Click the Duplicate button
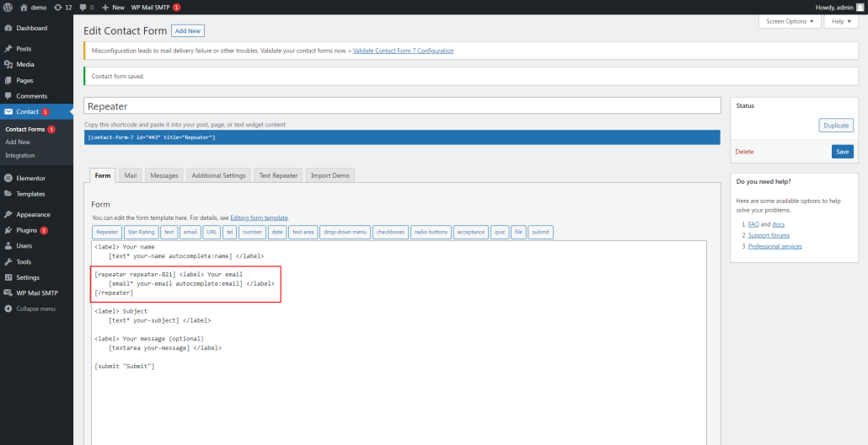The width and height of the screenshot is (868, 445). [836, 126]
